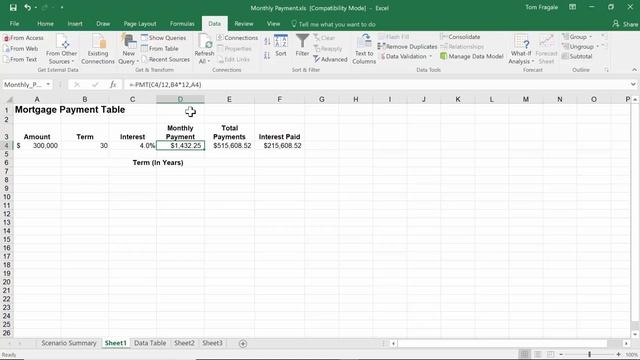Expand the Group dropdown
The width and height of the screenshot is (640, 360).
coord(590,37)
